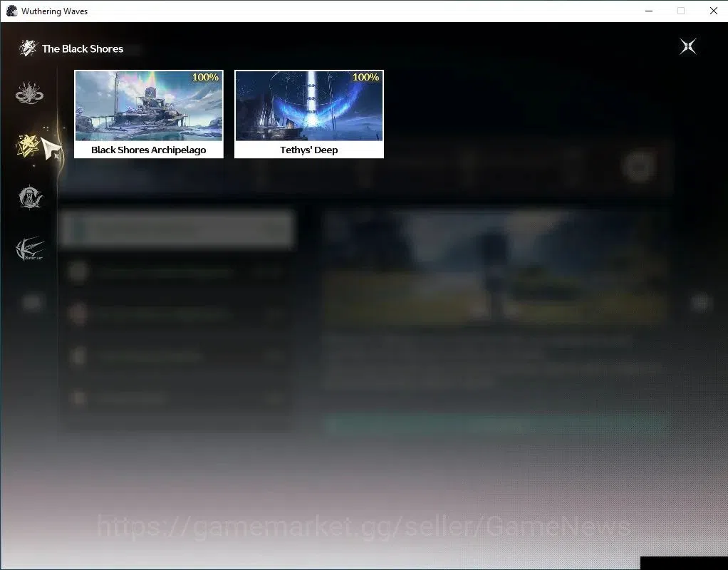Click the Wuthering Waves title bar icon

tap(12, 11)
